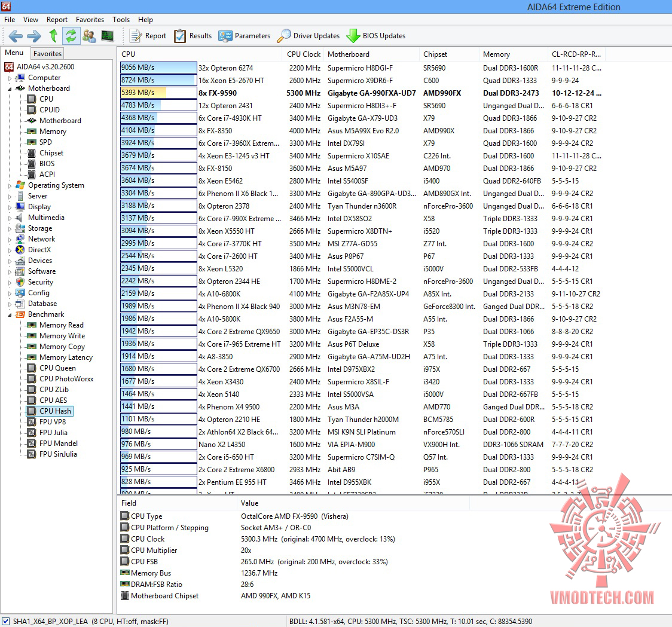Viewport: 672px width, 627px height.
Task: Select the AIDA64 v3.20.2600 root node
Action: click(x=45, y=67)
